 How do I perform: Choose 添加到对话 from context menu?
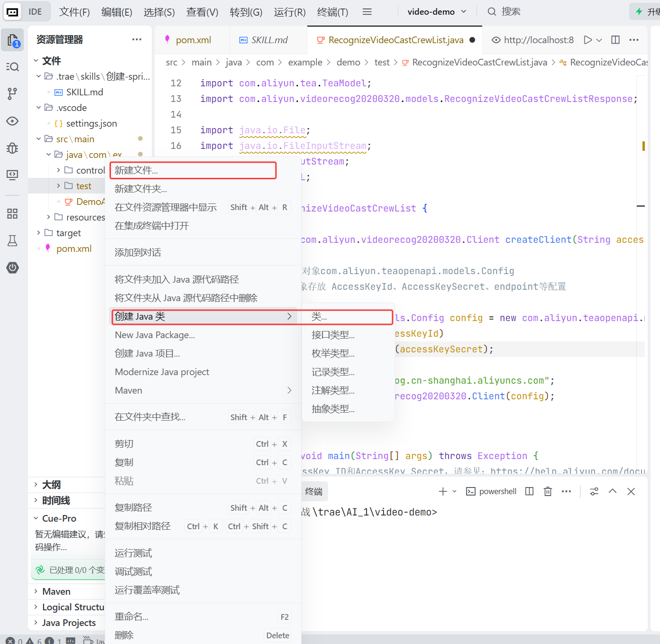(203, 252)
